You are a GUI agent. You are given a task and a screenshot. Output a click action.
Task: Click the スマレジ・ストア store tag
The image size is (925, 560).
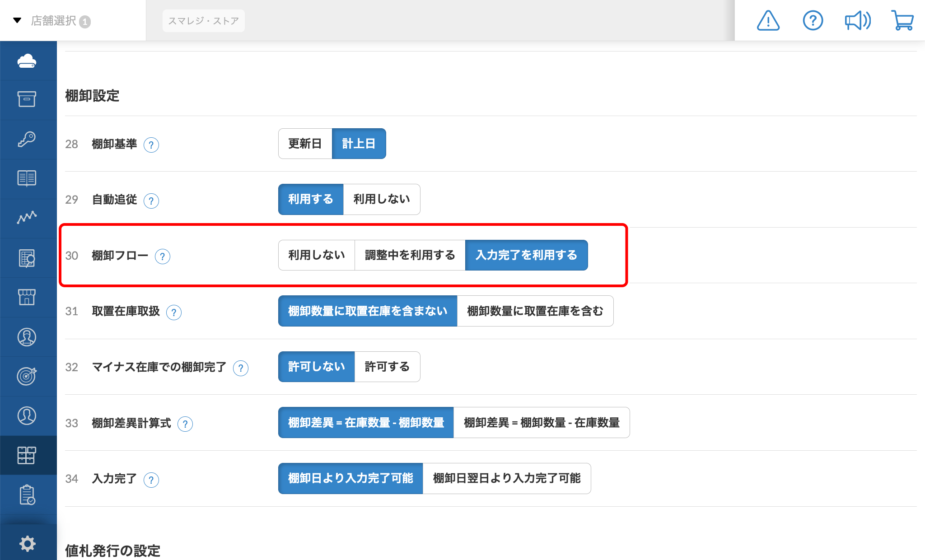pyautogui.click(x=203, y=21)
